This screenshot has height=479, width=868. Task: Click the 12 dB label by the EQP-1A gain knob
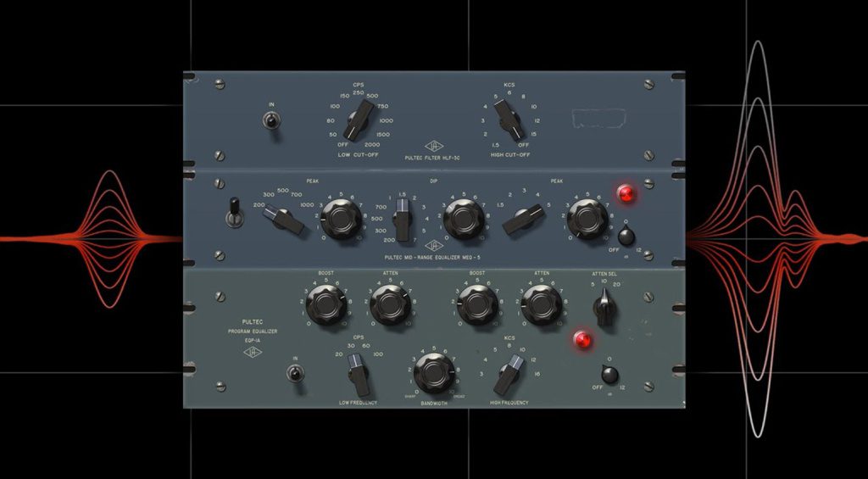[x=622, y=387]
